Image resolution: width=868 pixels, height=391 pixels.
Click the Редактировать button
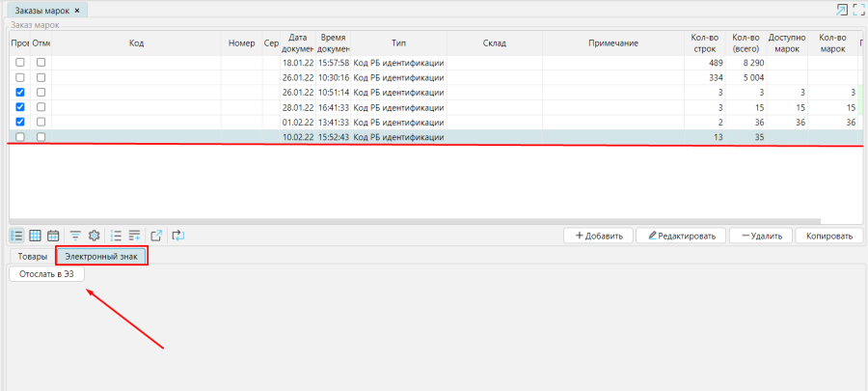pyautogui.click(x=681, y=235)
